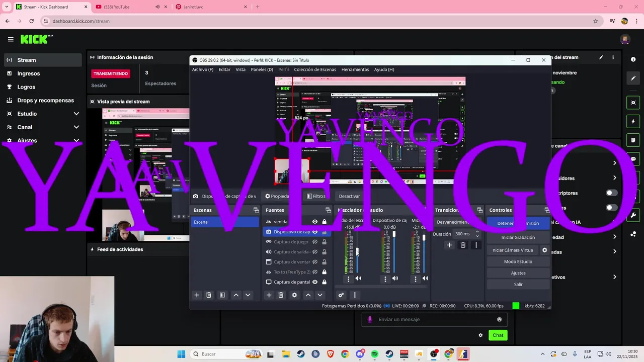
Task: Move source down in Fuentes panel
Action: [319, 295]
